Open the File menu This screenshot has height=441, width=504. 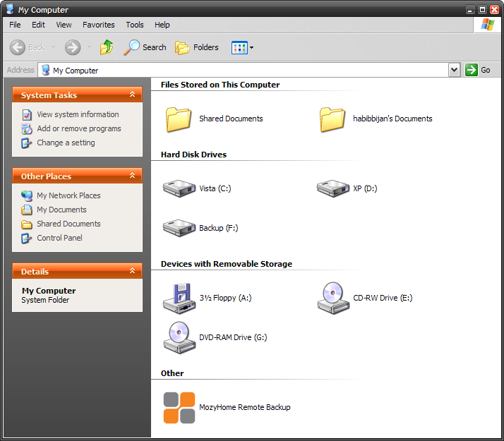click(x=15, y=25)
